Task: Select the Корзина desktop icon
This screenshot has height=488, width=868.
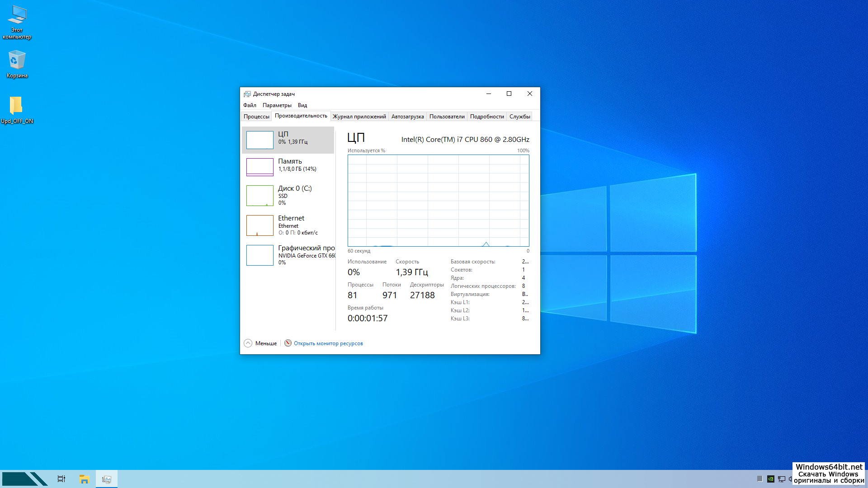Action: [17, 64]
